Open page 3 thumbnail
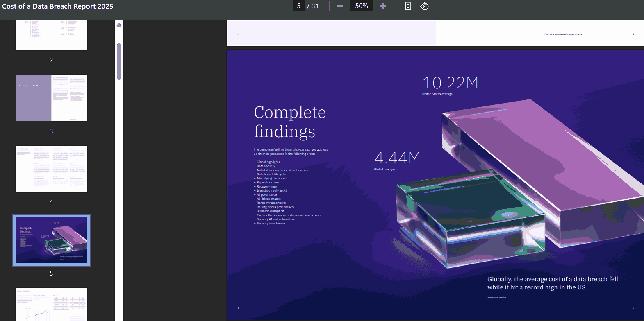The height and width of the screenshot is (321, 644). pyautogui.click(x=51, y=98)
